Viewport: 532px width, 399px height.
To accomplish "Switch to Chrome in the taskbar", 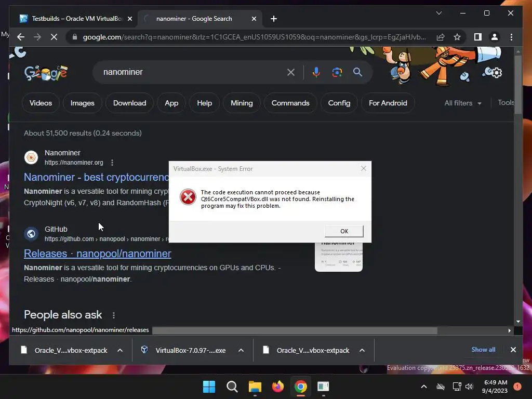I will click(301, 387).
